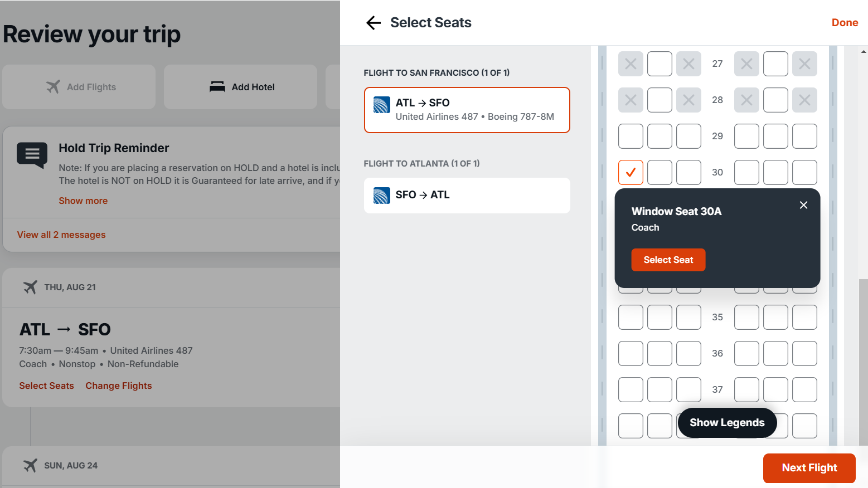Select left window seat in row 35
Screen dimensions: 868x488
tap(631, 318)
